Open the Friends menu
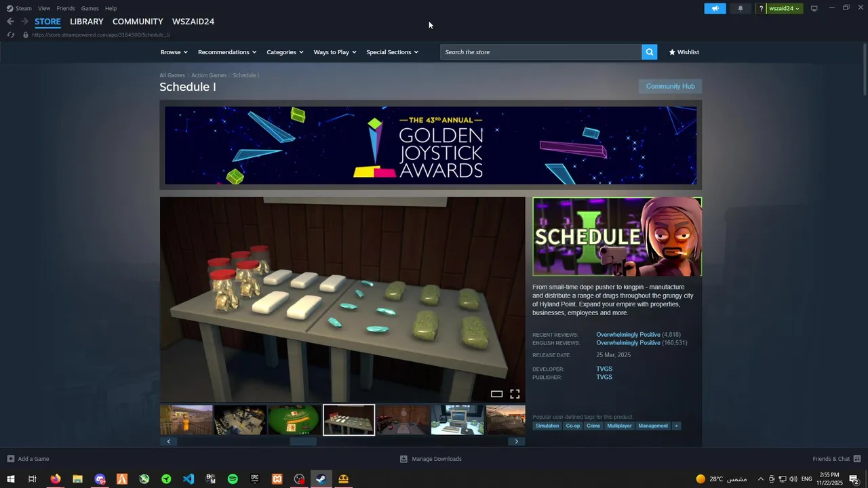The image size is (868, 488). click(66, 8)
